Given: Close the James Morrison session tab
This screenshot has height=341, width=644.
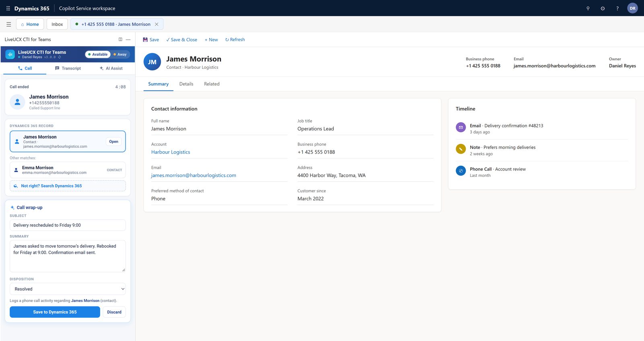Looking at the screenshot, I should point(157,24).
